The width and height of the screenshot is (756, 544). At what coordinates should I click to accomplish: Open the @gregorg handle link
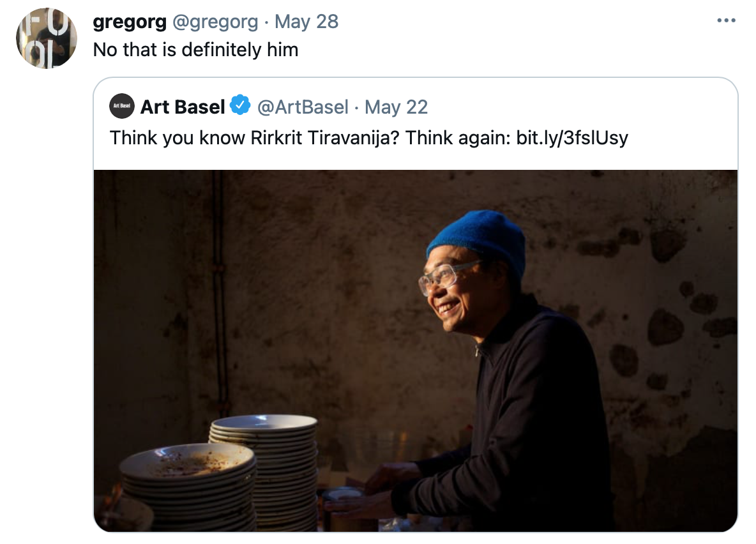(x=215, y=22)
